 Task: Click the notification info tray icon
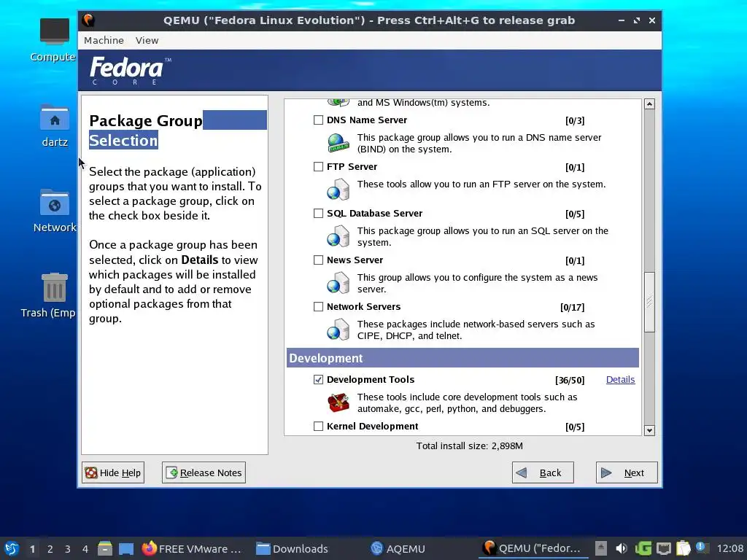(x=701, y=548)
